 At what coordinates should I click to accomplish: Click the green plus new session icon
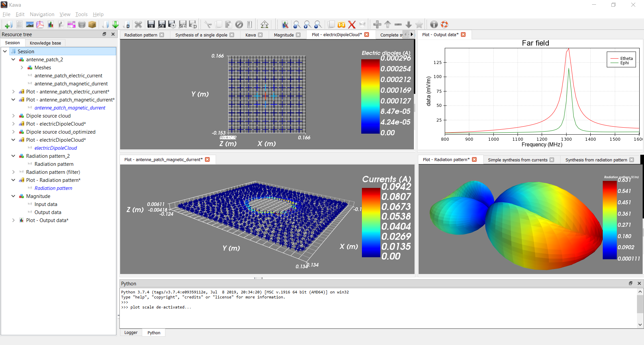[x=9, y=25]
